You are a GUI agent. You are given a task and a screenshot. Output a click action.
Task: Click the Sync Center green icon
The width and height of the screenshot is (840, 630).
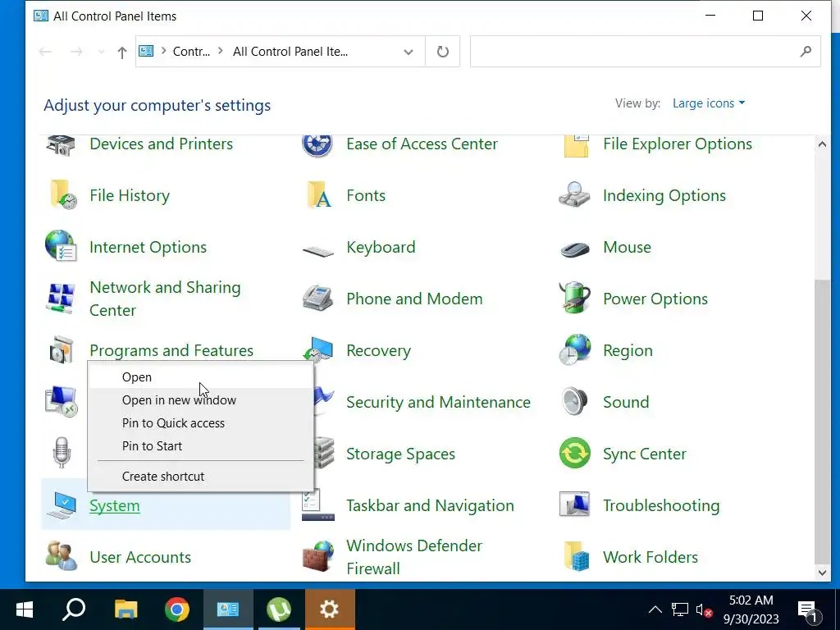click(x=575, y=453)
